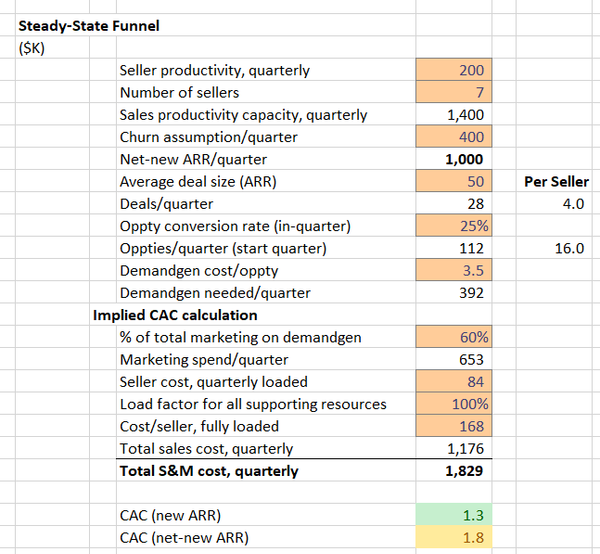This screenshot has height=554, width=600.
Task: Select '% of total marketing on demandgen' label
Action: click(x=240, y=337)
